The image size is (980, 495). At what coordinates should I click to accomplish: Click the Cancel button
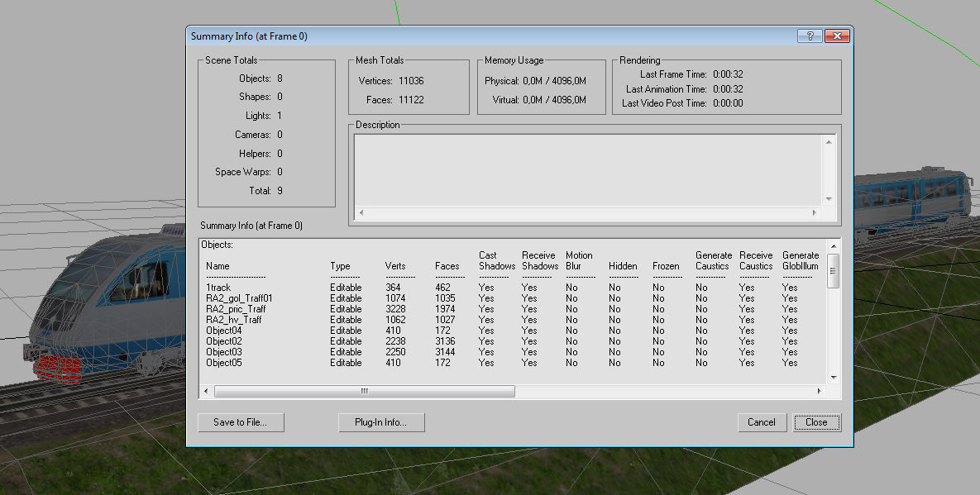(761, 422)
